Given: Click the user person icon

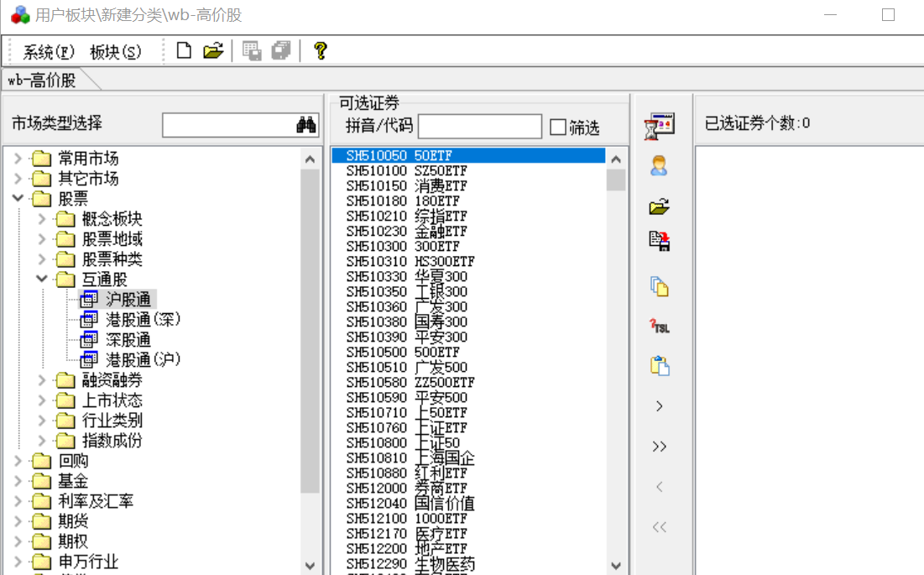Looking at the screenshot, I should [x=659, y=166].
